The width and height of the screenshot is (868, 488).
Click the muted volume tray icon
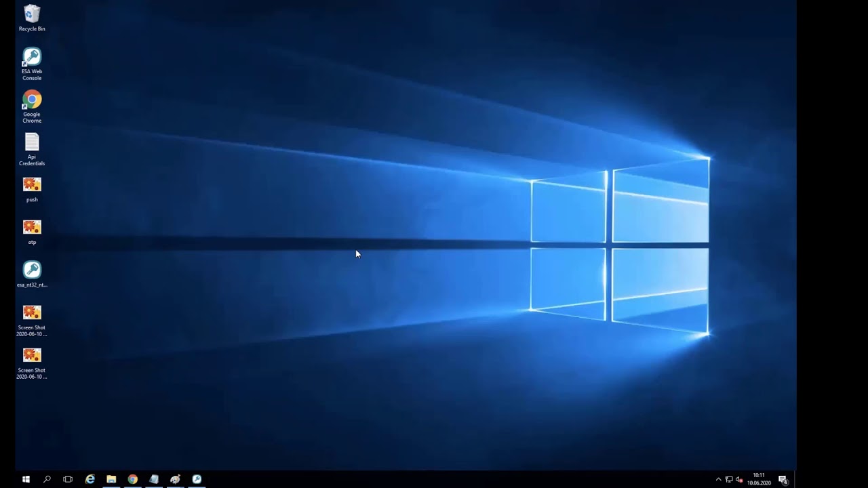click(x=739, y=479)
